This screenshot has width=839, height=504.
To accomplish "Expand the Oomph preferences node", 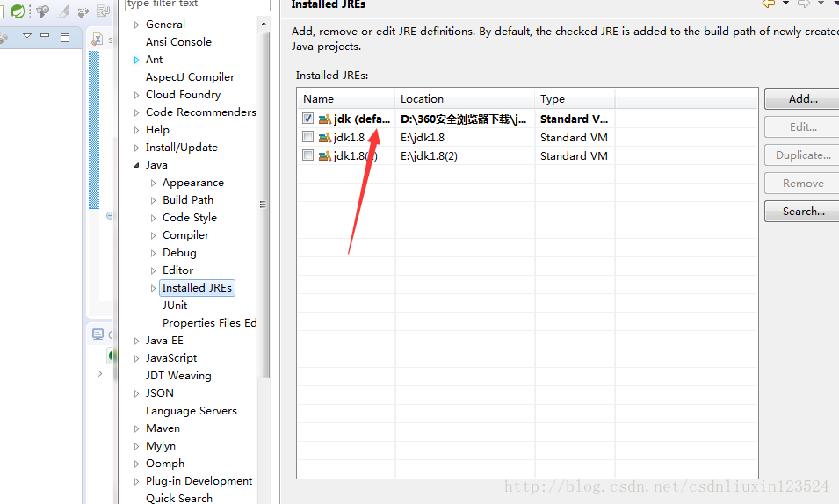I will 136,464.
